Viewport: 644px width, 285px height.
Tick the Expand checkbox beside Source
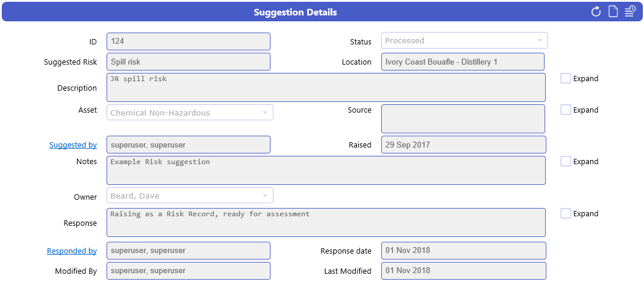tap(565, 110)
